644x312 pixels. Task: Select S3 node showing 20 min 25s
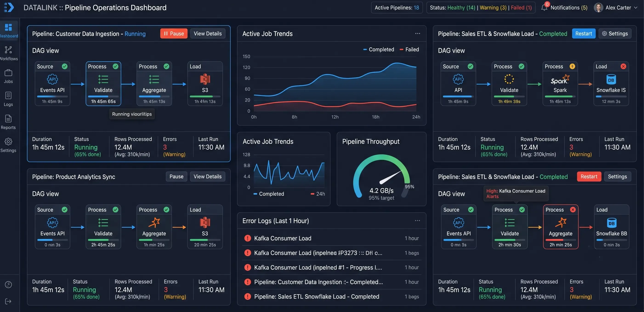pos(205,227)
